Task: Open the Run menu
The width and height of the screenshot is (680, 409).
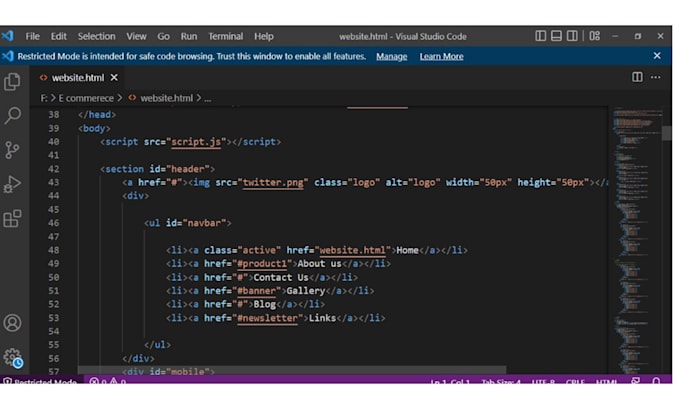Action: (x=189, y=36)
